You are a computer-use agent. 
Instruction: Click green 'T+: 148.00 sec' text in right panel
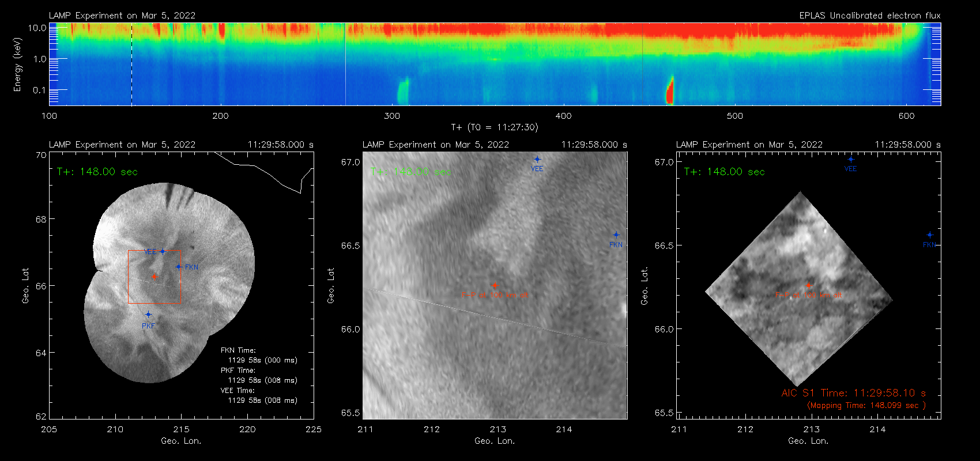[x=725, y=172]
